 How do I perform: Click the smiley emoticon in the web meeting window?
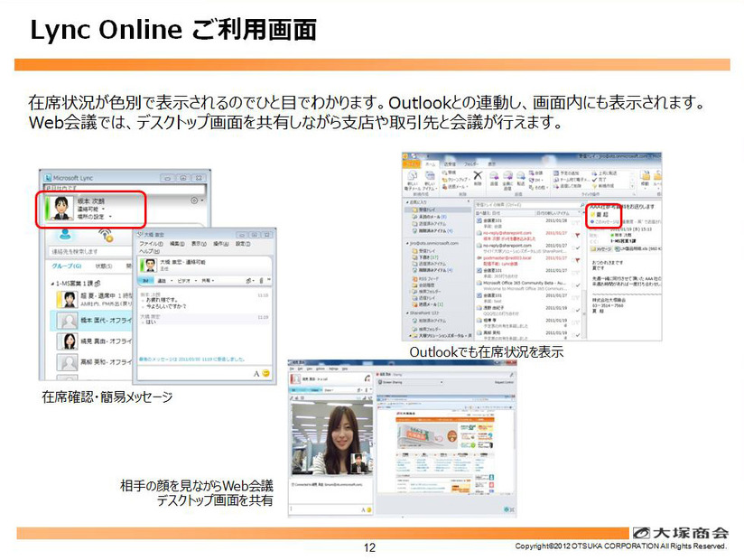point(368,509)
